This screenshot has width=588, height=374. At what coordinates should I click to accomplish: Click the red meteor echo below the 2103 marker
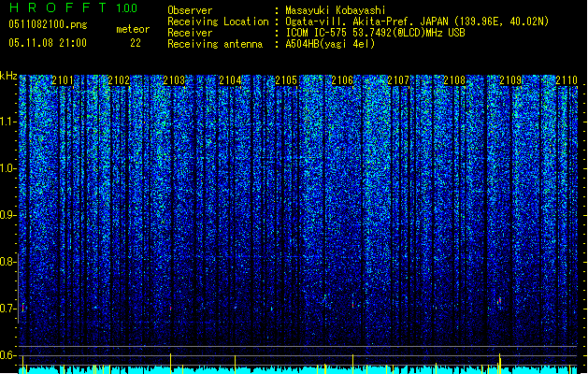[x=171, y=309]
